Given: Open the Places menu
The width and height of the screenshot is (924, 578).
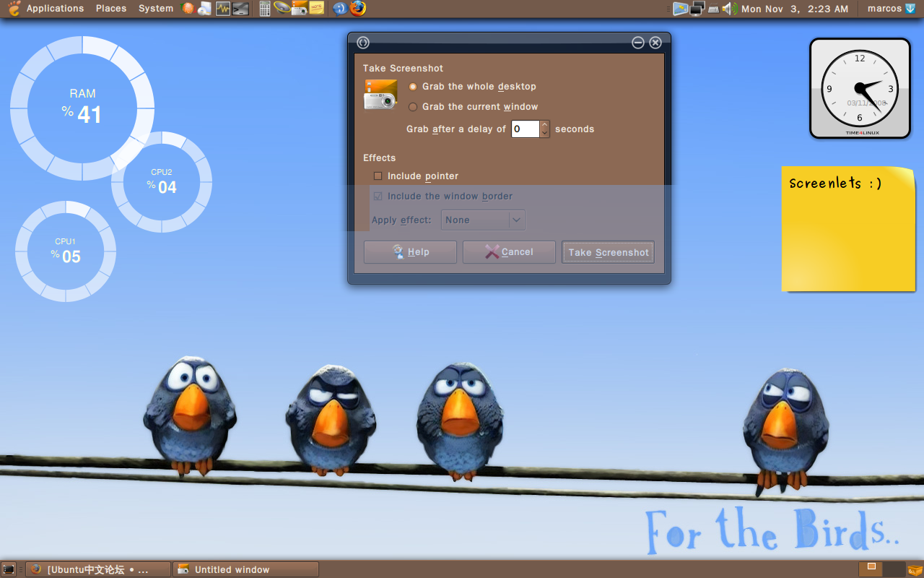Looking at the screenshot, I should (x=111, y=9).
